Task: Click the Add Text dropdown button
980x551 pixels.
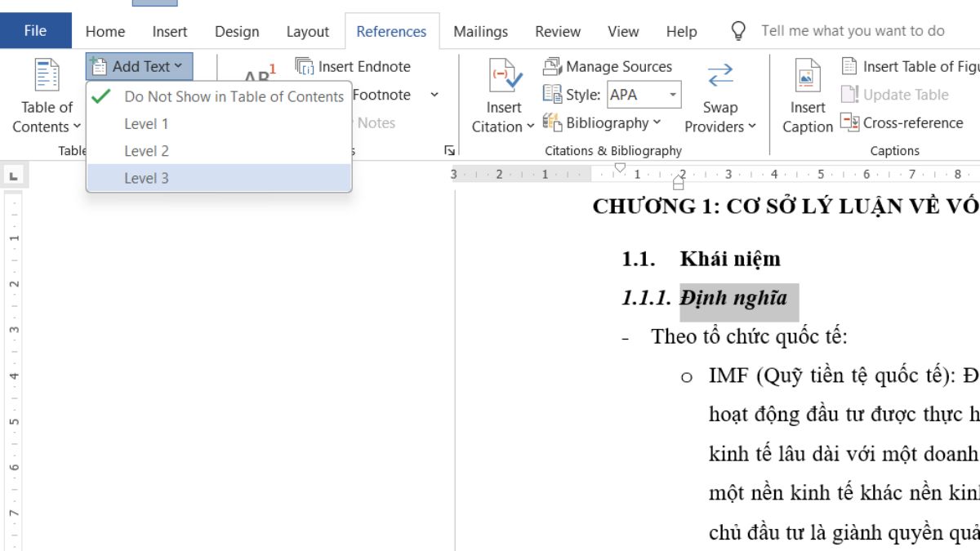Action: (139, 66)
